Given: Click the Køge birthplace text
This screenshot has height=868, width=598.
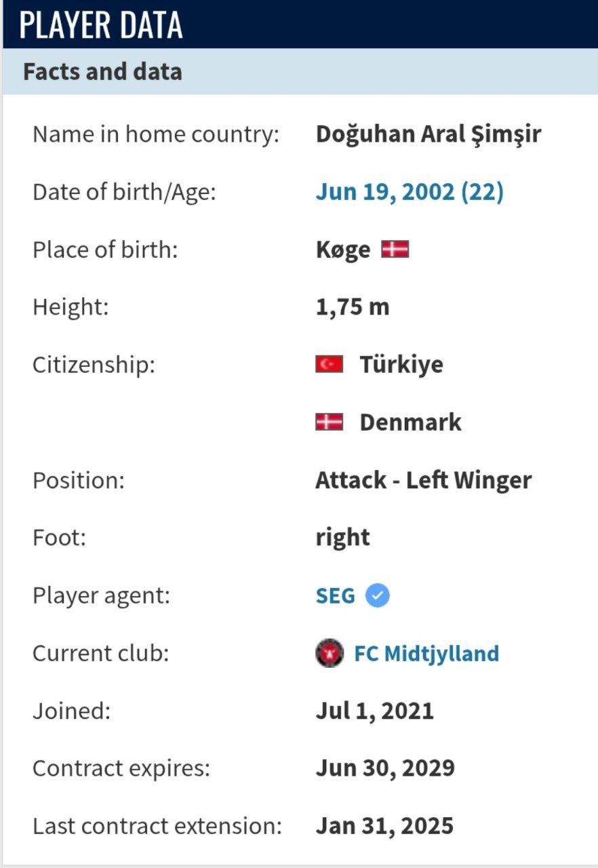Looking at the screenshot, I should [x=343, y=250].
